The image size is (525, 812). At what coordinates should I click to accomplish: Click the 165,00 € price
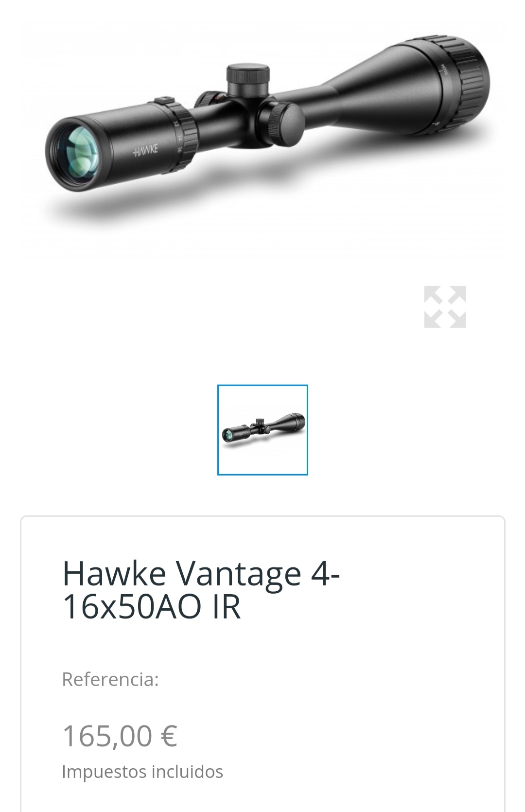click(120, 736)
